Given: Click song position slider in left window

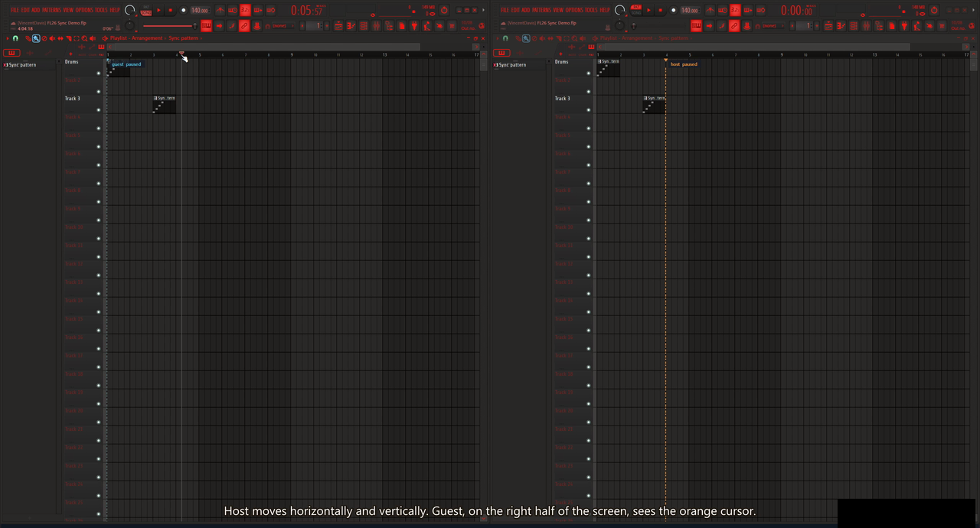Looking at the screenshot, I should point(170,26).
